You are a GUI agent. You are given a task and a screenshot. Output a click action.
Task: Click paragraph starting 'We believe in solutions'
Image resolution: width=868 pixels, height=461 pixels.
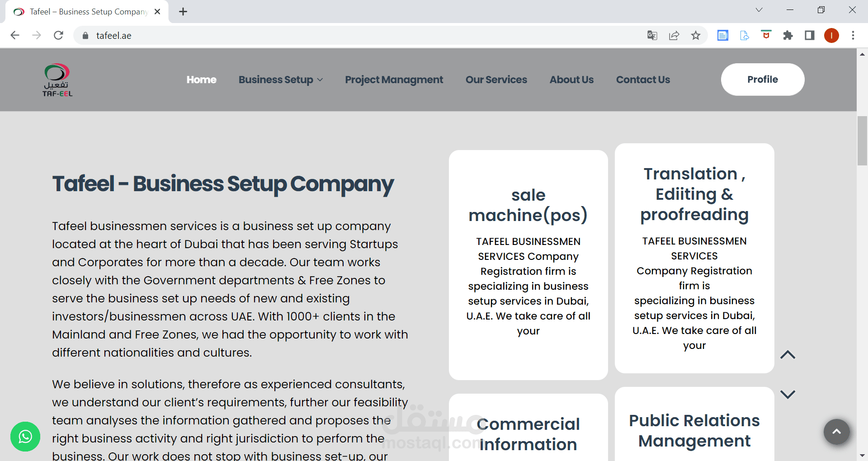click(230, 419)
